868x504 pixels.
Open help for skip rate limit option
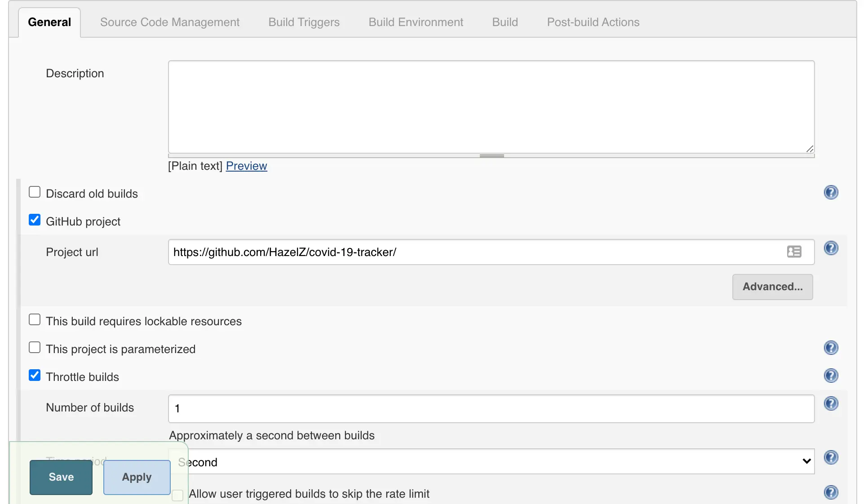pyautogui.click(x=831, y=493)
